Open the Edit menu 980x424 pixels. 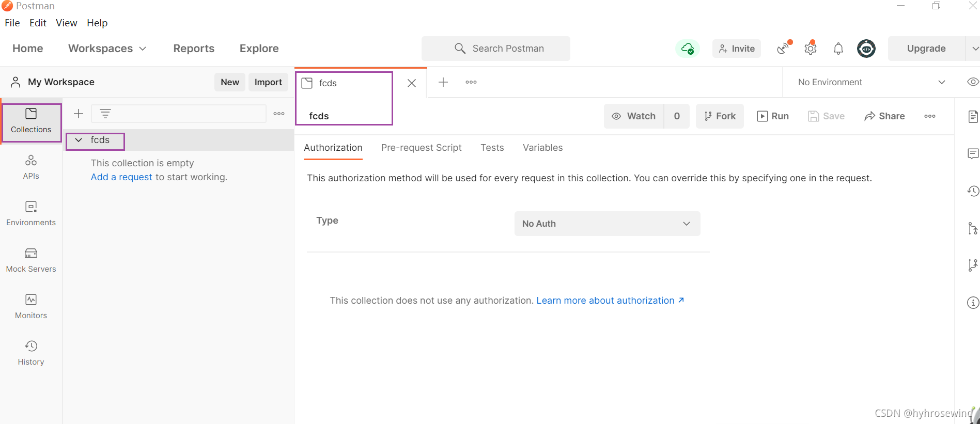[x=38, y=23]
